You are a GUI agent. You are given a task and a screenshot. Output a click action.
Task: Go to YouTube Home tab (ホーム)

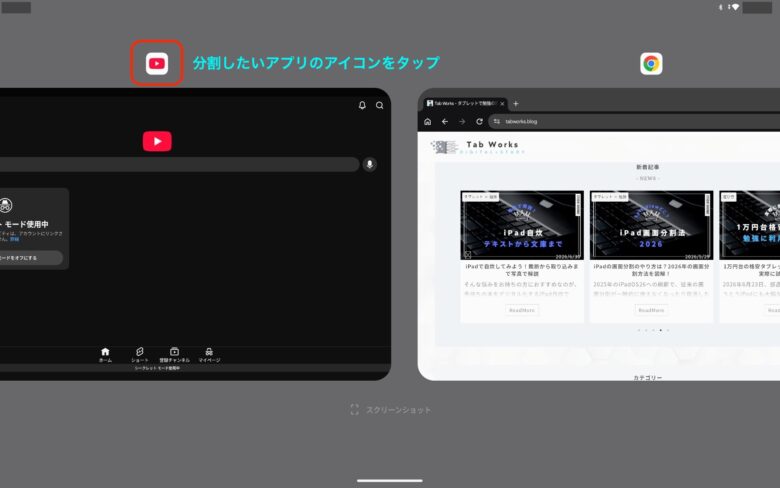tap(105, 355)
